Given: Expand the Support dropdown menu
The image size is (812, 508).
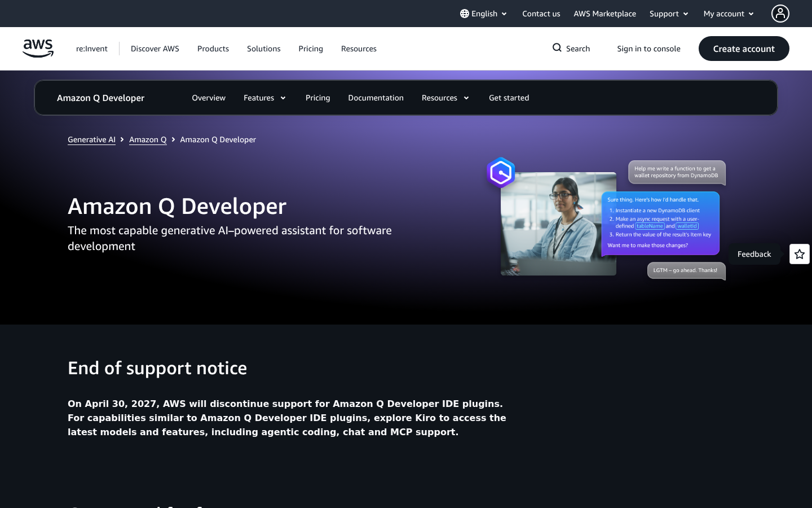Looking at the screenshot, I should tap(669, 14).
